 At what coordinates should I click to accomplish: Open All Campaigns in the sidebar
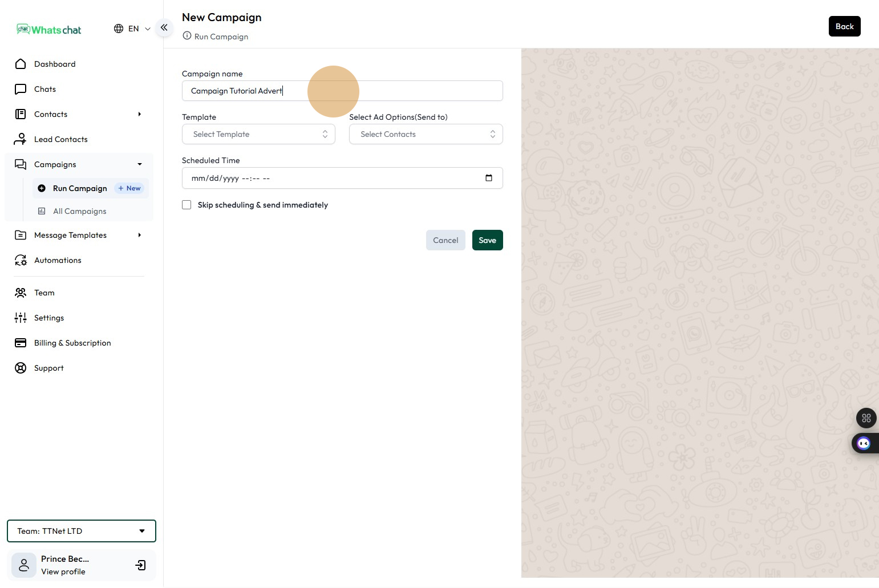(x=79, y=211)
